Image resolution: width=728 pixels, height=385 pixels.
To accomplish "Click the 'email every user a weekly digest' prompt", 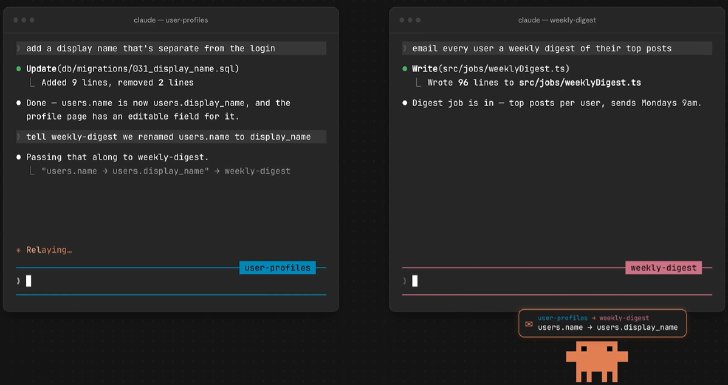I will point(557,48).
